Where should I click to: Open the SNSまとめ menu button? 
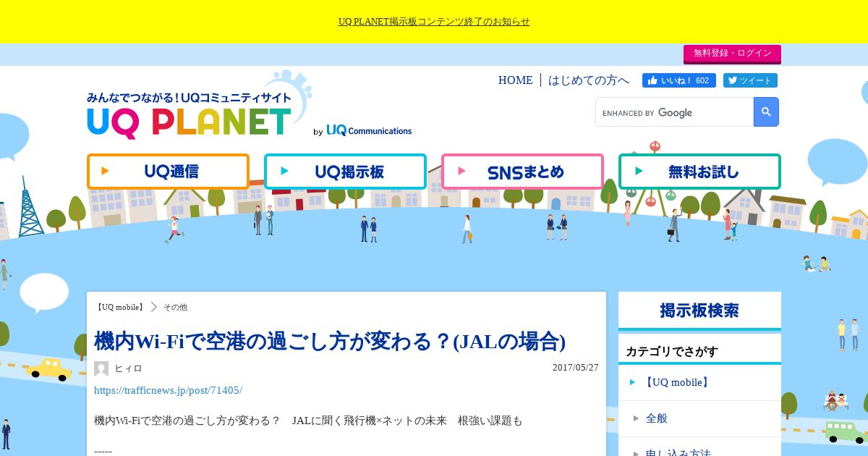point(522,172)
